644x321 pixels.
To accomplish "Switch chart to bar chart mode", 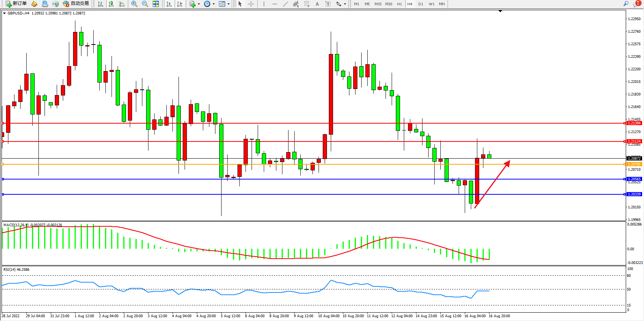I will (100, 4).
